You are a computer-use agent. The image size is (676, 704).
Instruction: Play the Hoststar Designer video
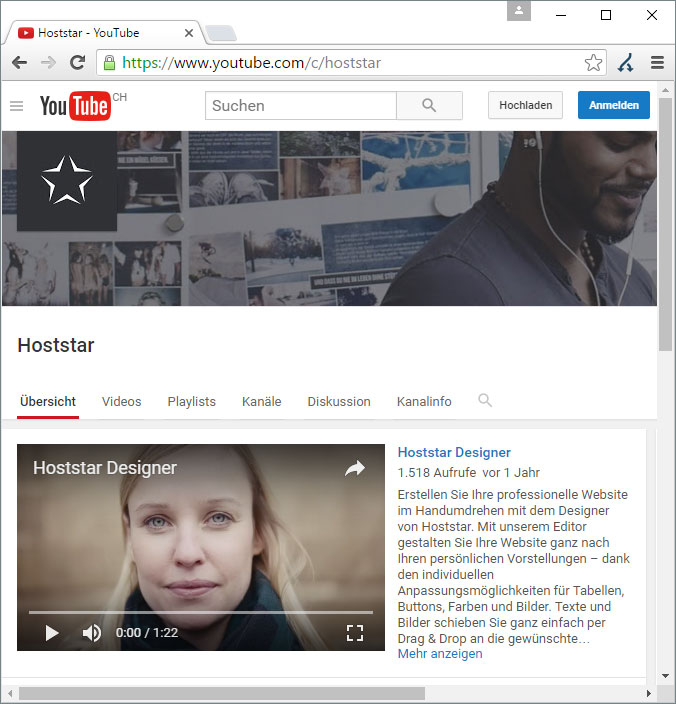click(52, 633)
